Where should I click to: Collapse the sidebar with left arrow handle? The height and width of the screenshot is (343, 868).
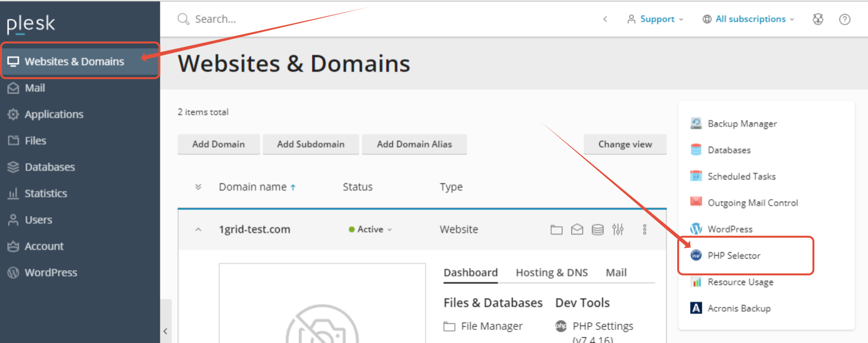(x=166, y=331)
